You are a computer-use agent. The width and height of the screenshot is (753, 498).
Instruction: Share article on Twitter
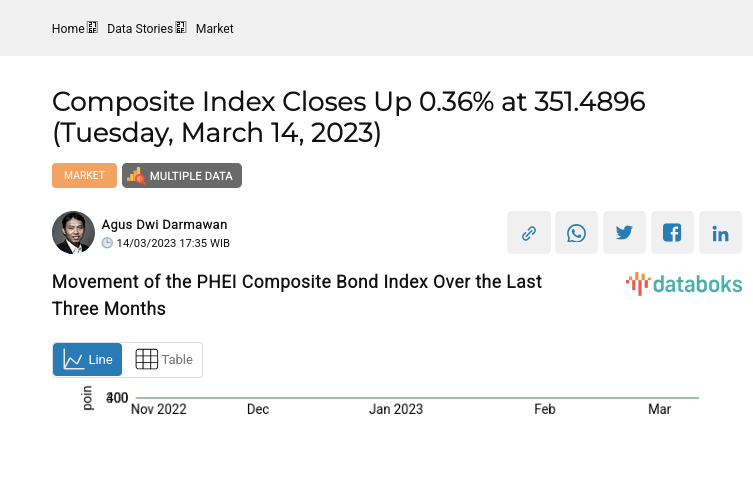[625, 233]
